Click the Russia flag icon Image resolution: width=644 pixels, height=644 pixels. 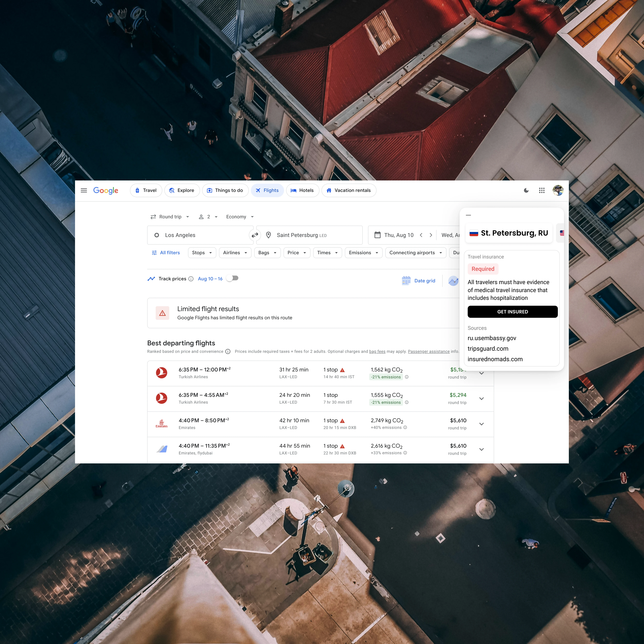click(474, 233)
